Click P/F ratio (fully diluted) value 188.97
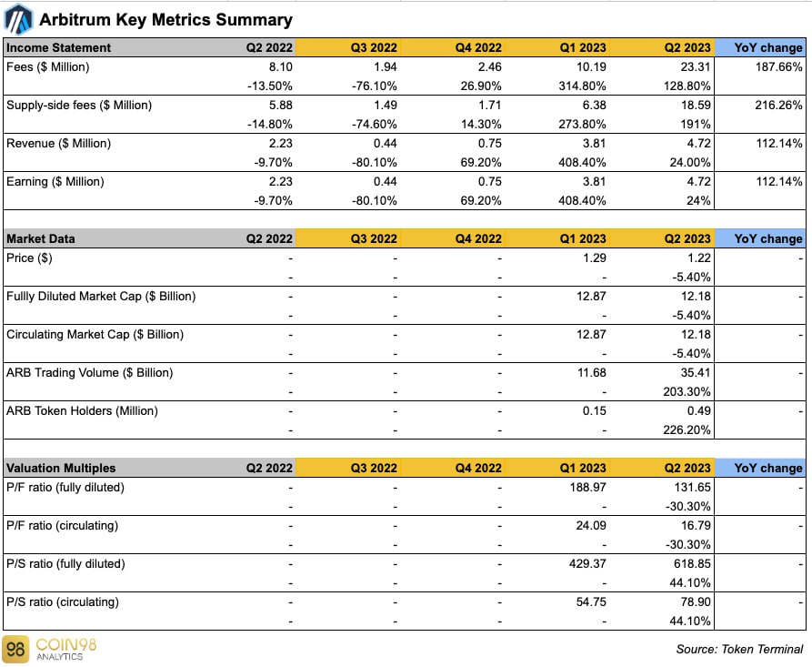 point(587,487)
